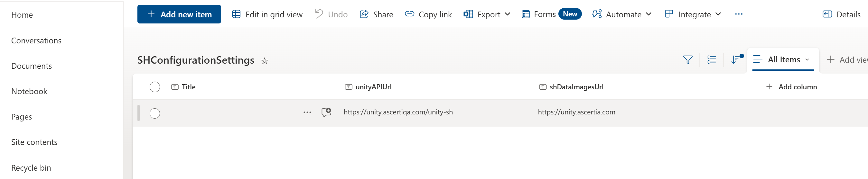Click the plus icon on Add view
Viewport: 868px width, 179px height.
tap(830, 59)
